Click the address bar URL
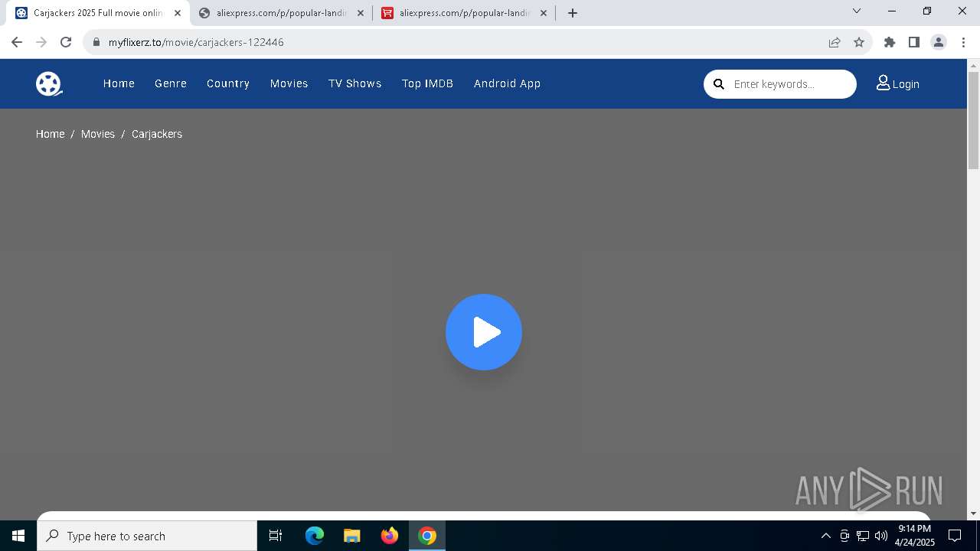The image size is (980, 551). tap(196, 42)
